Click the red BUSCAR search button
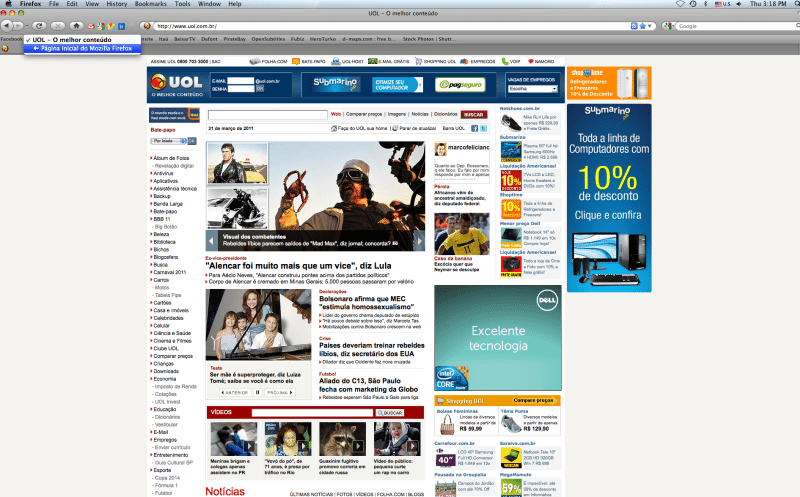Viewport: 800px width, 497px height. click(474, 114)
